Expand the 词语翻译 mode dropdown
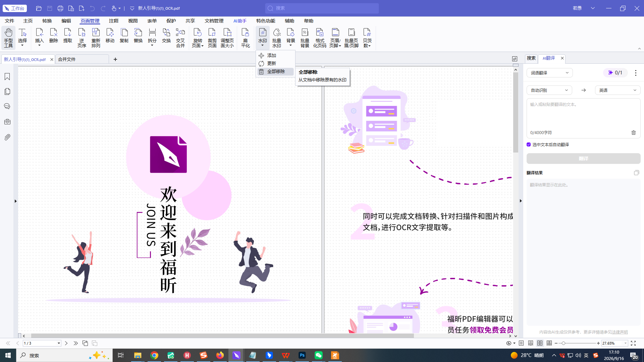 (549, 73)
